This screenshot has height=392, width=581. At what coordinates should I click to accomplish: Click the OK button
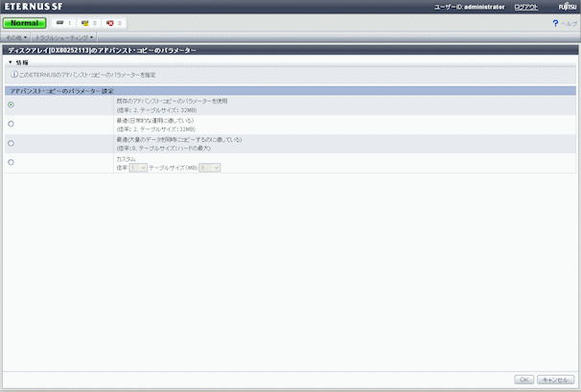pyautogui.click(x=523, y=380)
